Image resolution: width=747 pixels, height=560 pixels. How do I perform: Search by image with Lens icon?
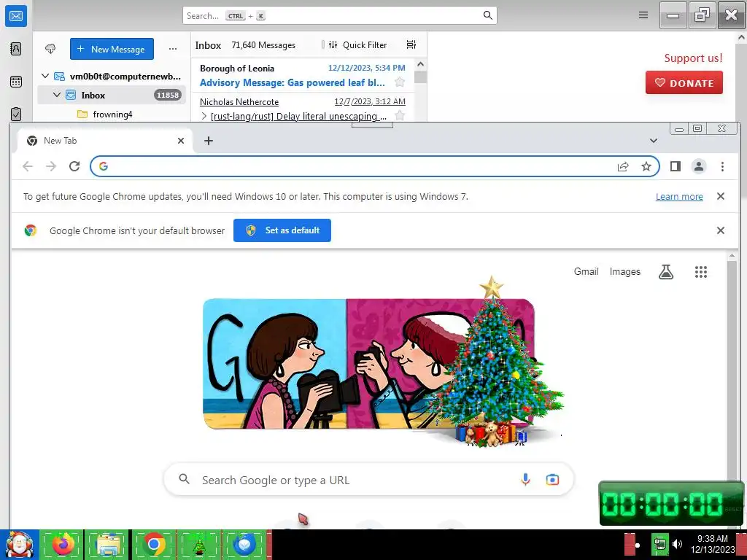(552, 480)
